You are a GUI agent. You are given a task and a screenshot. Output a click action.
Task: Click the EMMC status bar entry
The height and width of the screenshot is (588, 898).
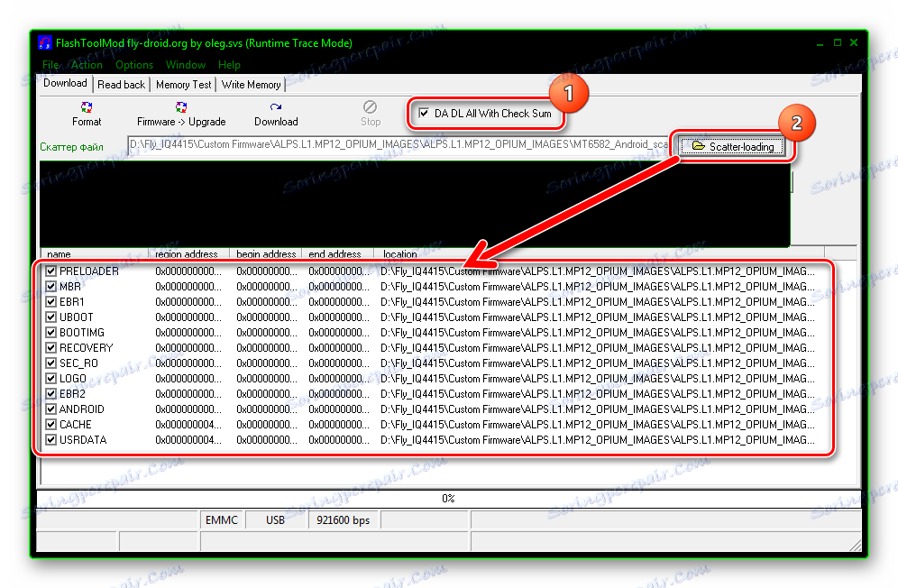pos(222,519)
